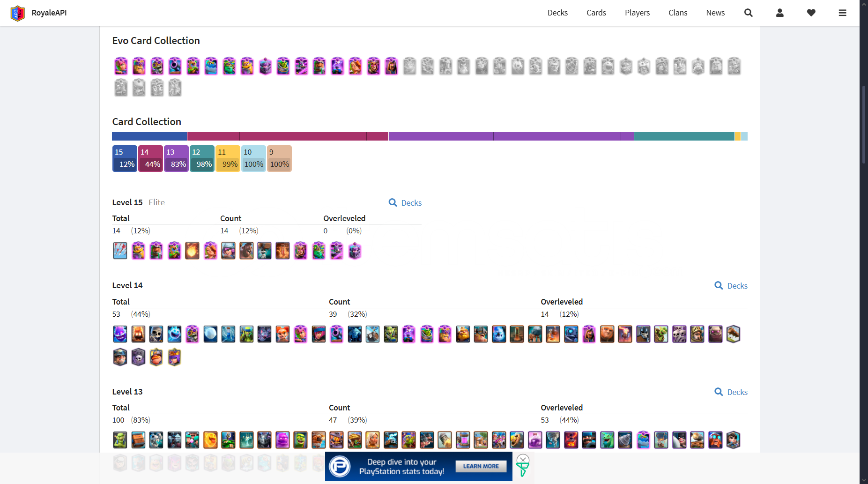The width and height of the screenshot is (868, 484).
Task: Click the level 10 badge showing 100%
Action: [x=253, y=158]
